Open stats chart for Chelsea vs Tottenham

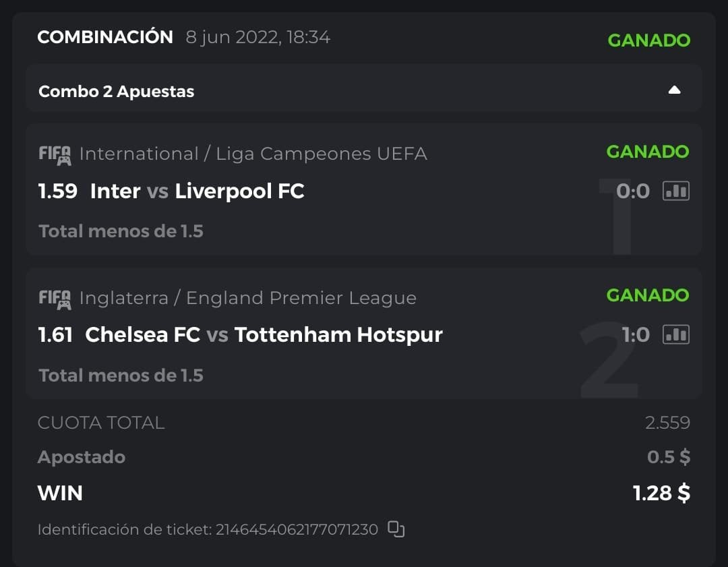click(675, 334)
